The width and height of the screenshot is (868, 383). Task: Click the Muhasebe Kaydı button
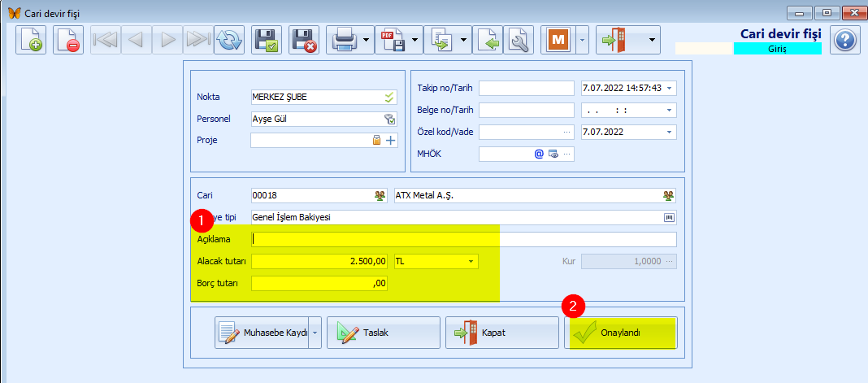(x=262, y=333)
